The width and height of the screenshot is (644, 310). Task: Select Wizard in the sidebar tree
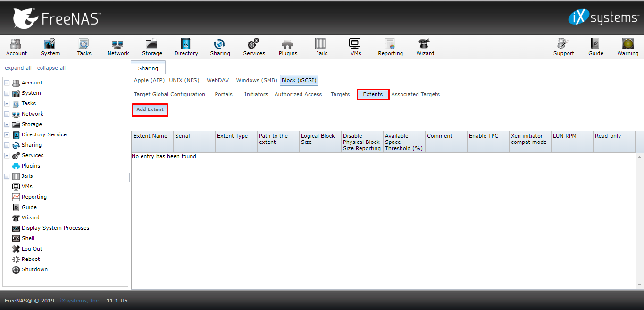coord(30,218)
